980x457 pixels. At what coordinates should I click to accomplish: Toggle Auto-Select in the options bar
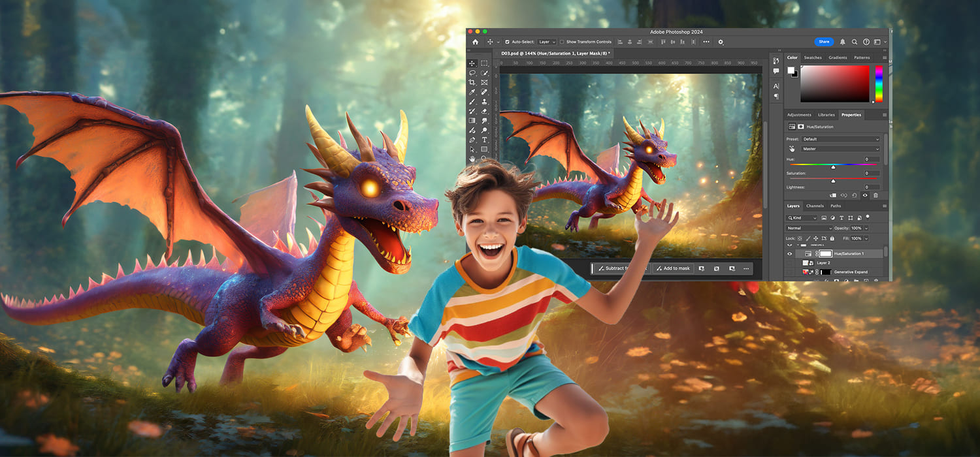tap(506, 42)
